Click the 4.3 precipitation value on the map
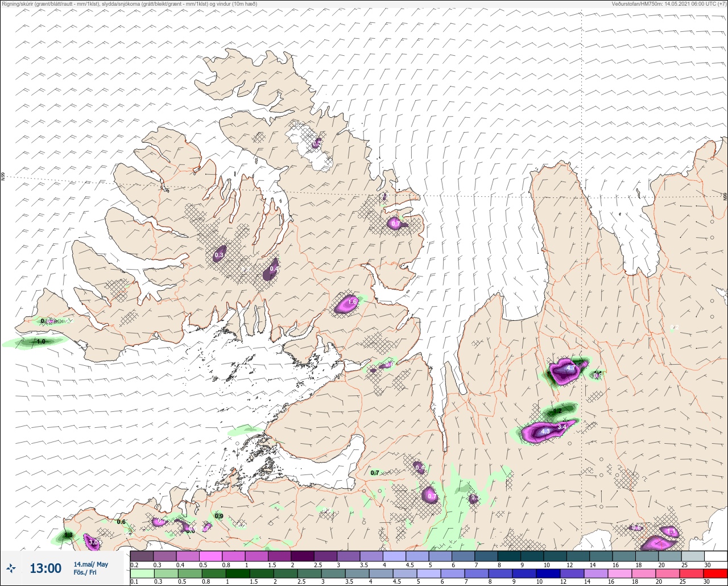Image resolution: width=728 pixels, height=586 pixels. (545, 432)
